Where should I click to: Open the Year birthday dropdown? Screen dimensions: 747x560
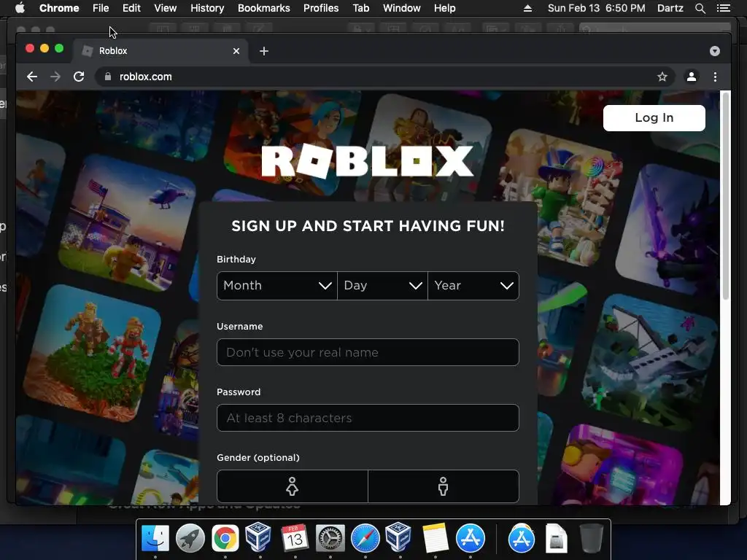[x=473, y=286]
